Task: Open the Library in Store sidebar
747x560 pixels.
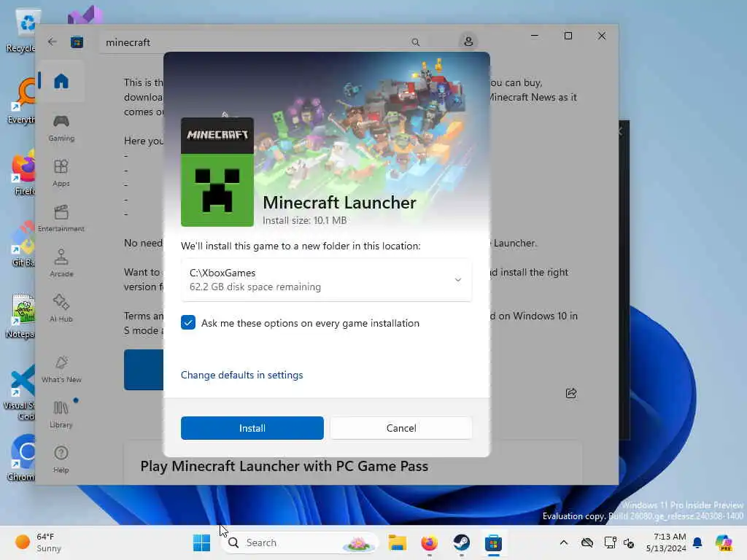Action: (61, 414)
